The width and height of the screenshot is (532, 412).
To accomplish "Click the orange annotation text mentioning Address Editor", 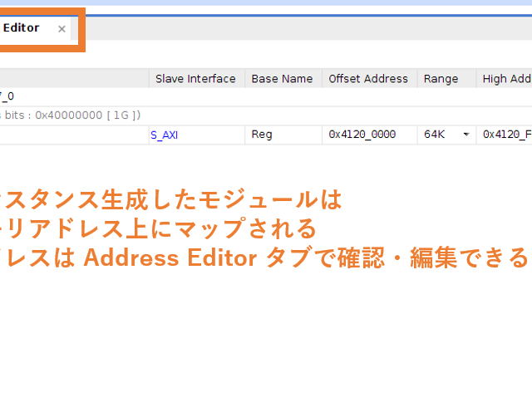I will [x=264, y=257].
